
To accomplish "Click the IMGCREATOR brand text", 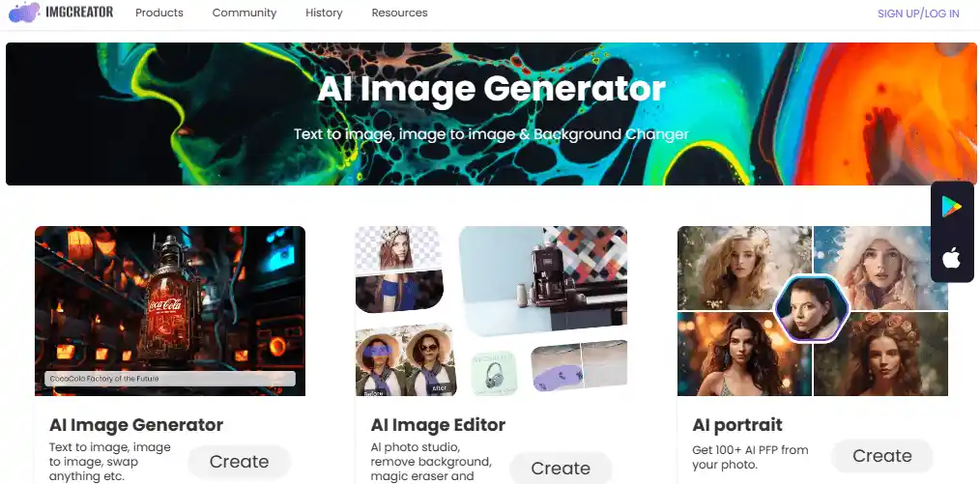I will pyautogui.click(x=79, y=12).
